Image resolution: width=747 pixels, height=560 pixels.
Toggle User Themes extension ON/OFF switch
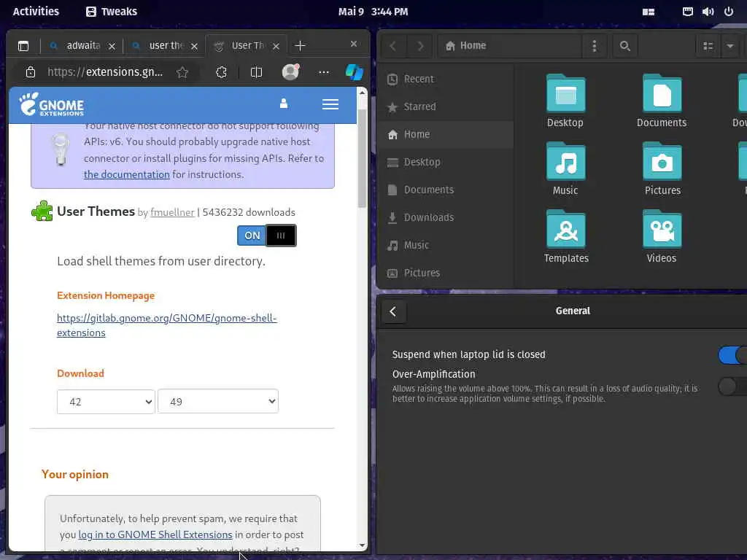tap(267, 236)
